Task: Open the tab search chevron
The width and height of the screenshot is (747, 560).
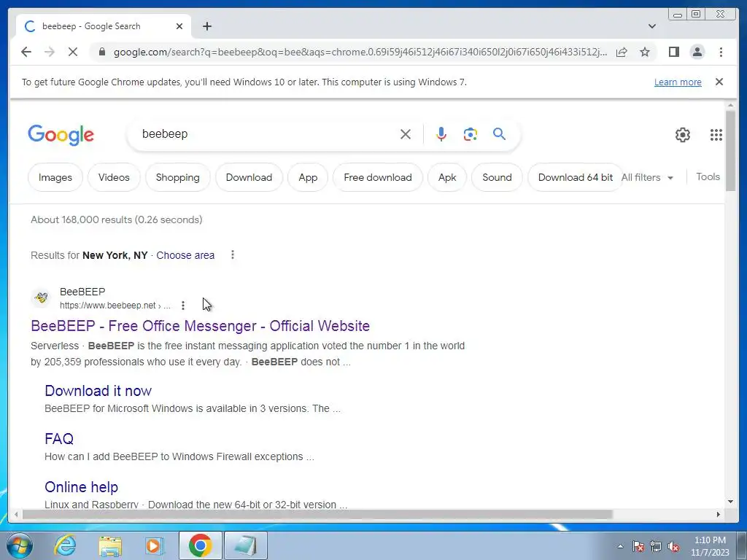Action: (651, 26)
